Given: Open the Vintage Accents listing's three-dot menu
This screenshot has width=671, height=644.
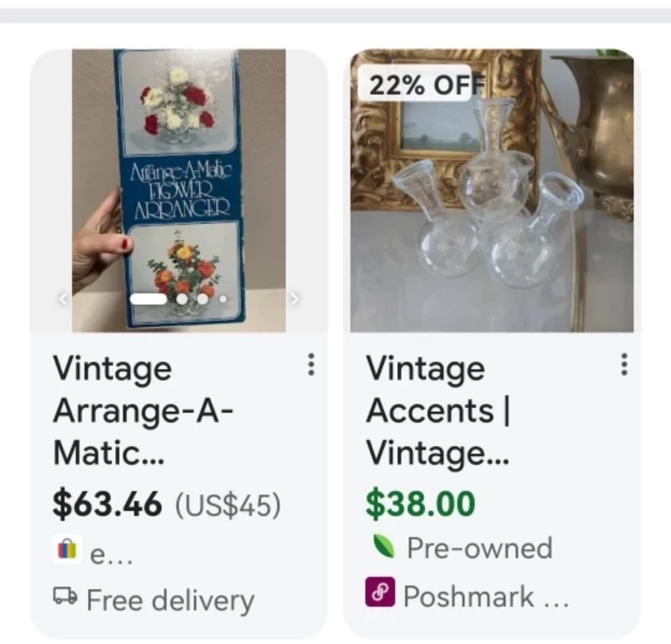Looking at the screenshot, I should pos(624,364).
